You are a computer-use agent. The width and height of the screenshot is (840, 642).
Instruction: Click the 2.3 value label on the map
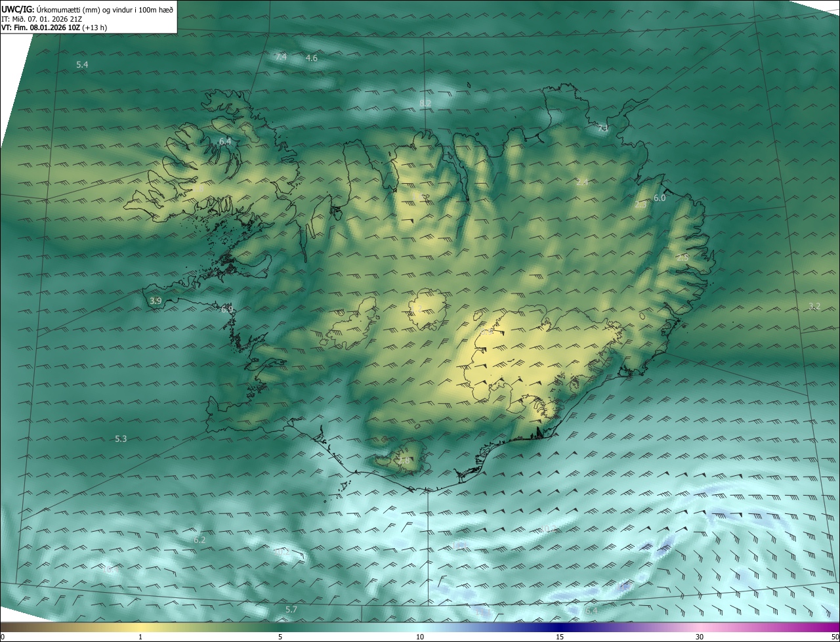pos(640,205)
